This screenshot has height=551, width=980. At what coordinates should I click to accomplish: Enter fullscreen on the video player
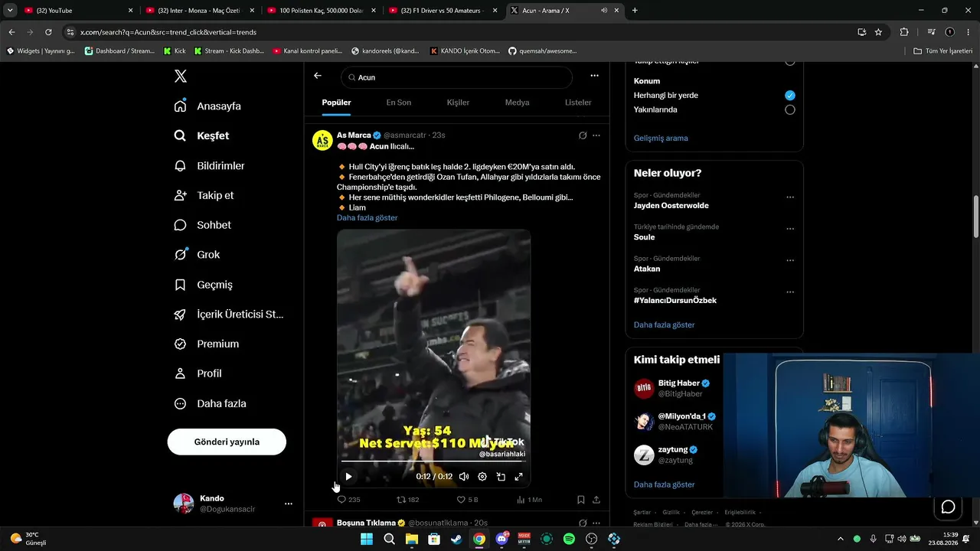coord(518,476)
